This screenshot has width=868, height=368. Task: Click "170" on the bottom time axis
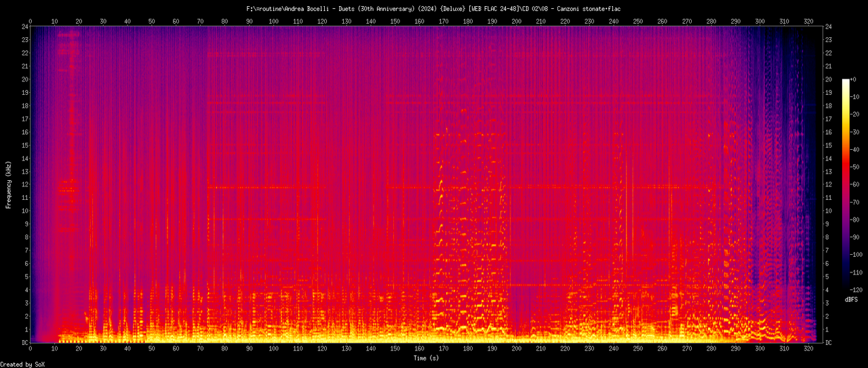pyautogui.click(x=443, y=349)
